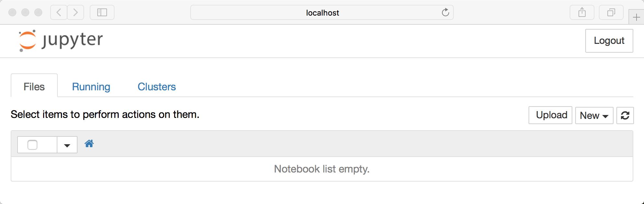The height and width of the screenshot is (204, 644).
Task: Open the browser share sheet
Action: pos(582,12)
